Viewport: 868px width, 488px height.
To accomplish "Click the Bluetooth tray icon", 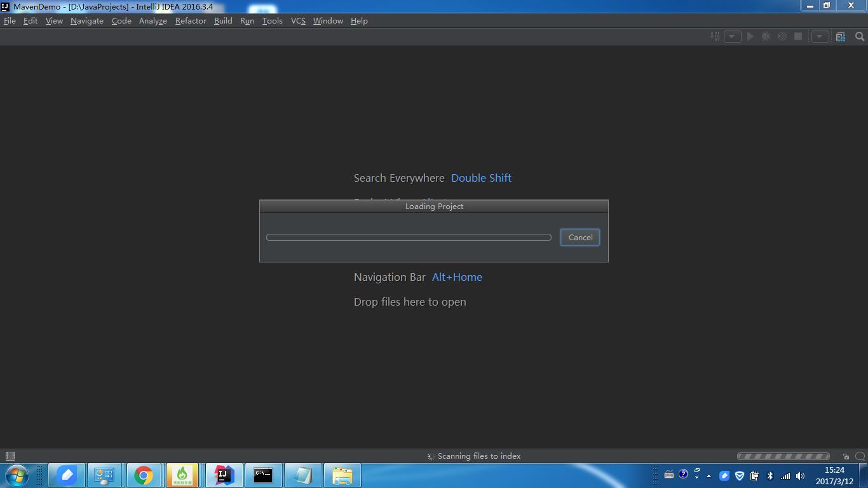I will [770, 475].
